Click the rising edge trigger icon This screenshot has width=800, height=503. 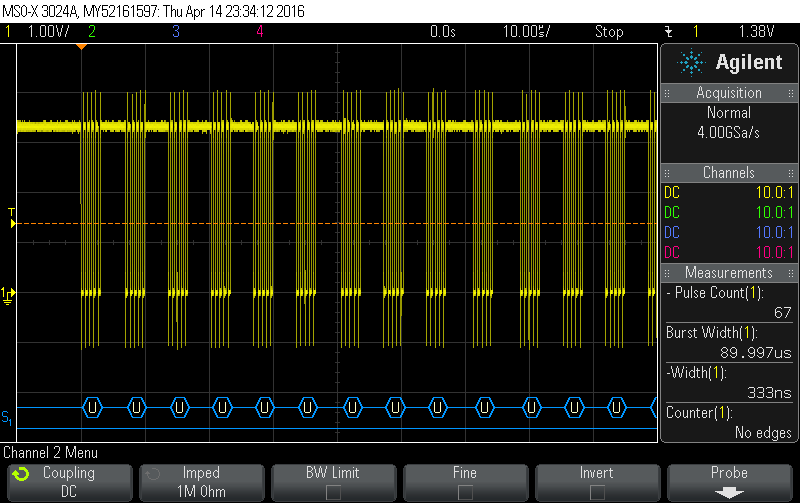(x=668, y=32)
